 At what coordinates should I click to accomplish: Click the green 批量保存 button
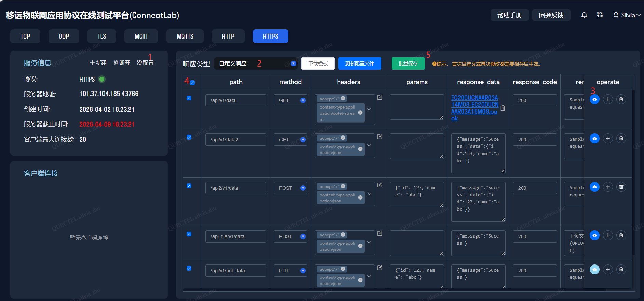[408, 63]
